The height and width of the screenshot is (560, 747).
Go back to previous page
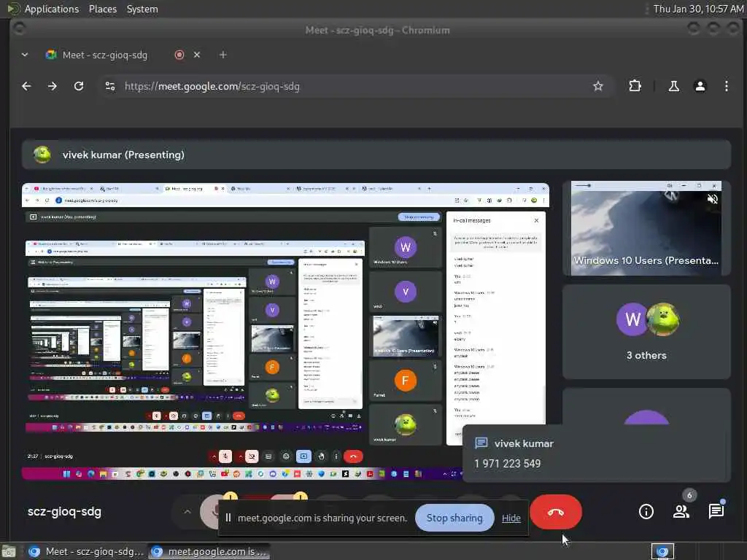[27, 86]
